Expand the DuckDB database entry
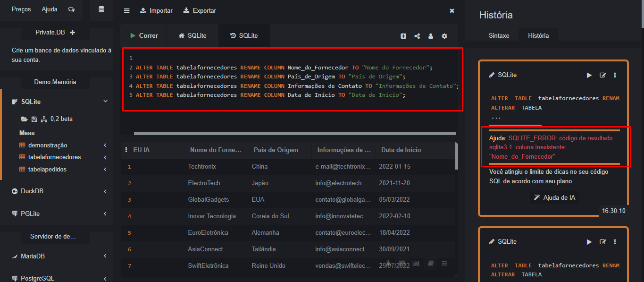 pyautogui.click(x=105, y=191)
